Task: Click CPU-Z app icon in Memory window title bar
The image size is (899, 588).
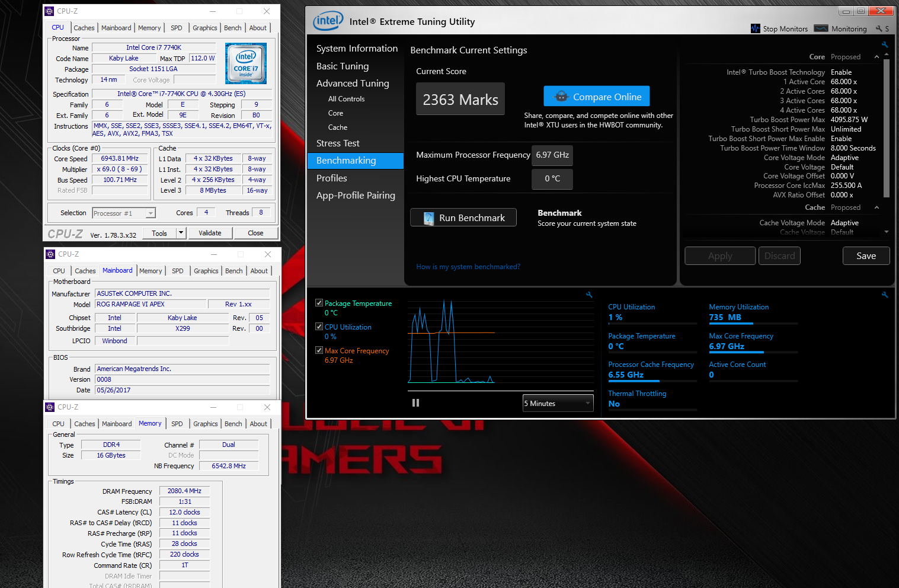Action: pos(50,407)
